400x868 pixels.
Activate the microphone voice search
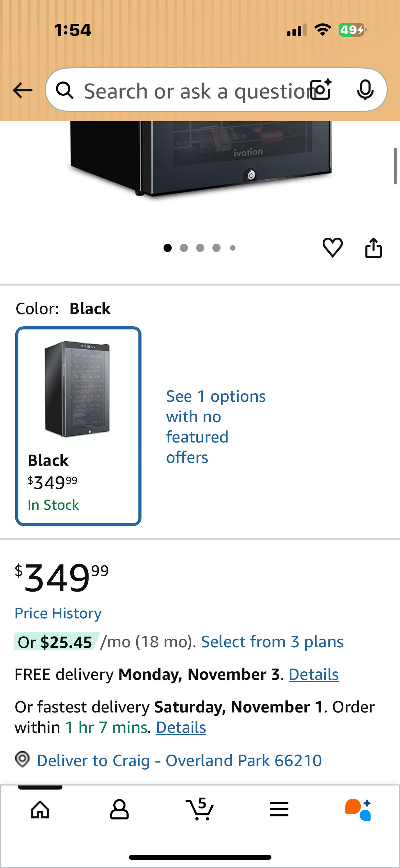pyautogui.click(x=365, y=90)
